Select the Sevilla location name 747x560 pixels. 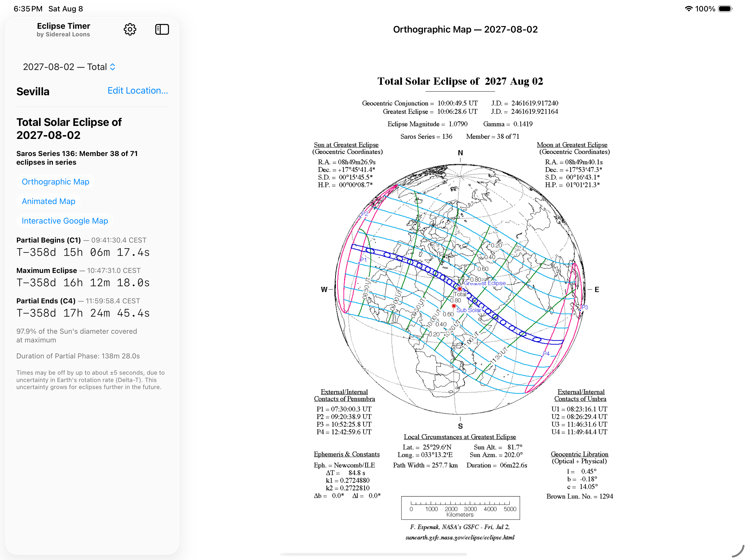tap(33, 91)
